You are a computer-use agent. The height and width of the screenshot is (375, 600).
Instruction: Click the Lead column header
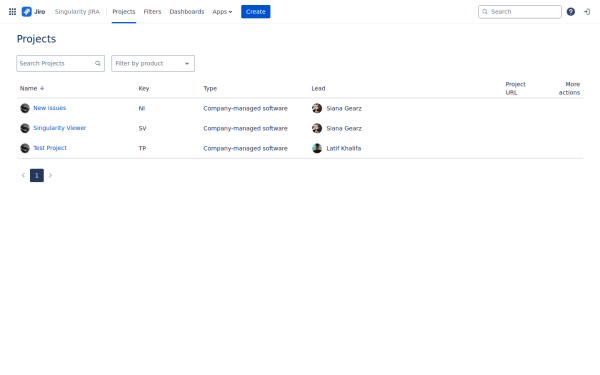[318, 88]
